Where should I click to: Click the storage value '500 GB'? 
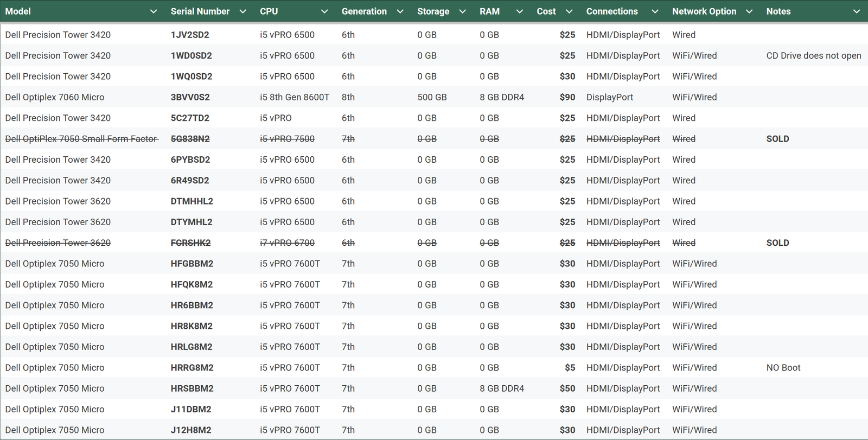click(x=432, y=97)
